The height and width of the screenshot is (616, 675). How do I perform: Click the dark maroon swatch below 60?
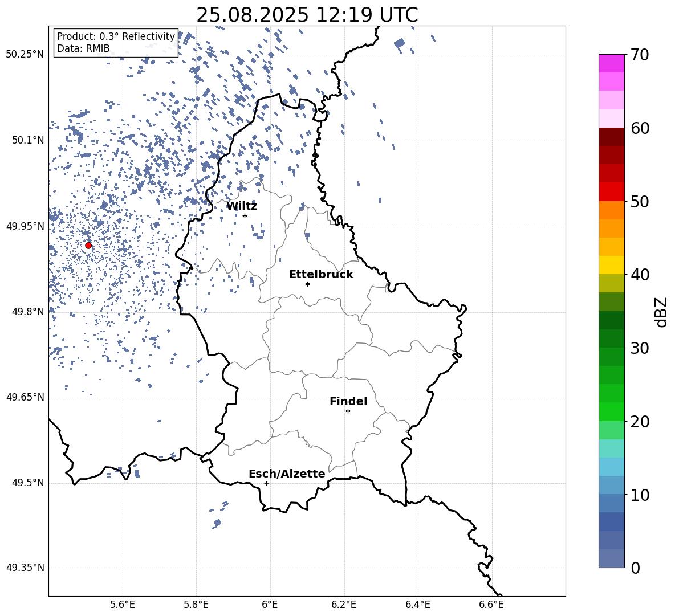(612, 137)
